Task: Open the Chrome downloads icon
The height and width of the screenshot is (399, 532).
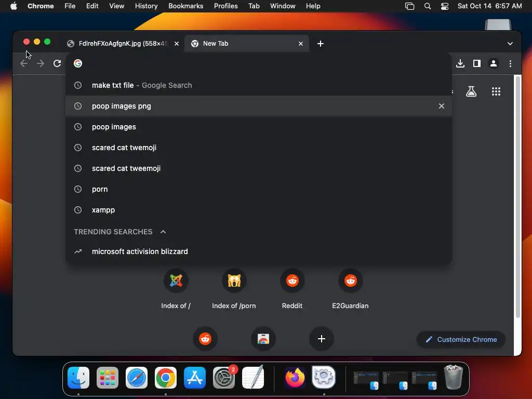Action: tap(460, 63)
